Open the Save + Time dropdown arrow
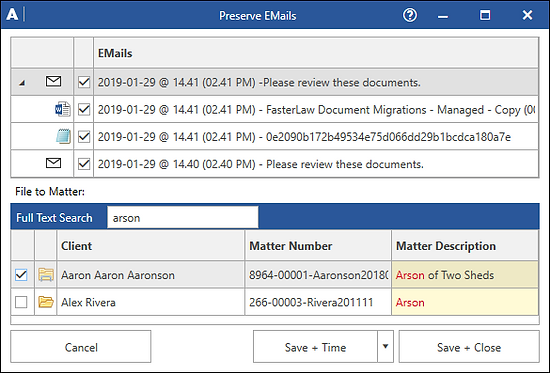 (385, 347)
